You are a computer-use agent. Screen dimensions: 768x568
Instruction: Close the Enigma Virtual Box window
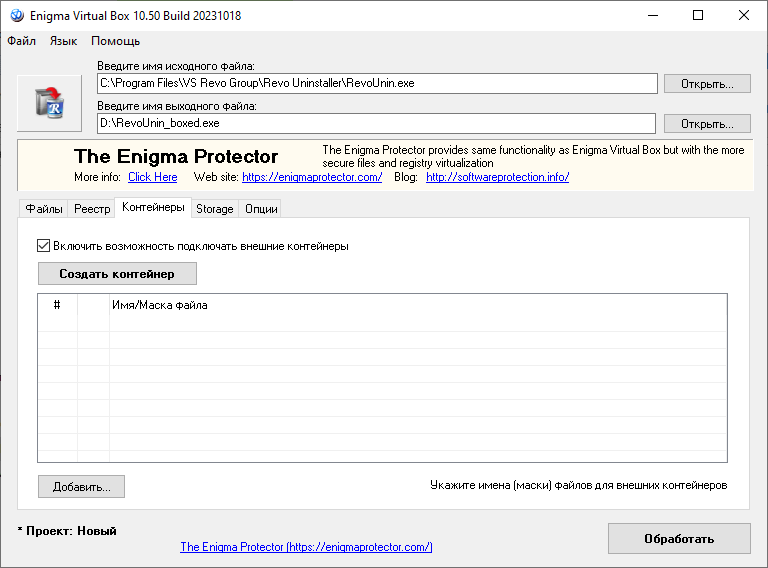744,16
